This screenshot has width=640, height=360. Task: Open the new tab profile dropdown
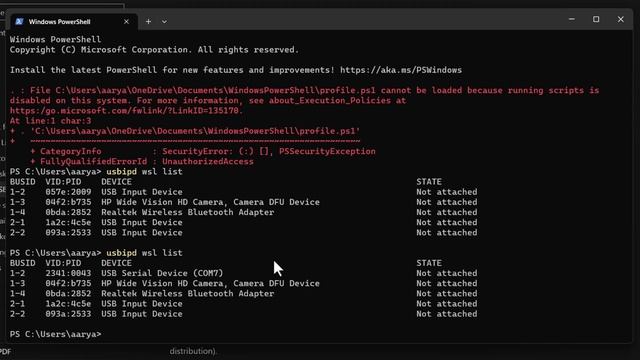164,22
